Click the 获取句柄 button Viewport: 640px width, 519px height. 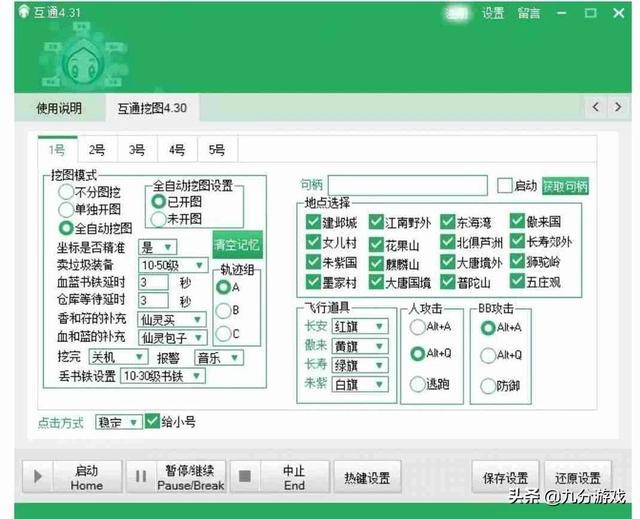pos(565,186)
